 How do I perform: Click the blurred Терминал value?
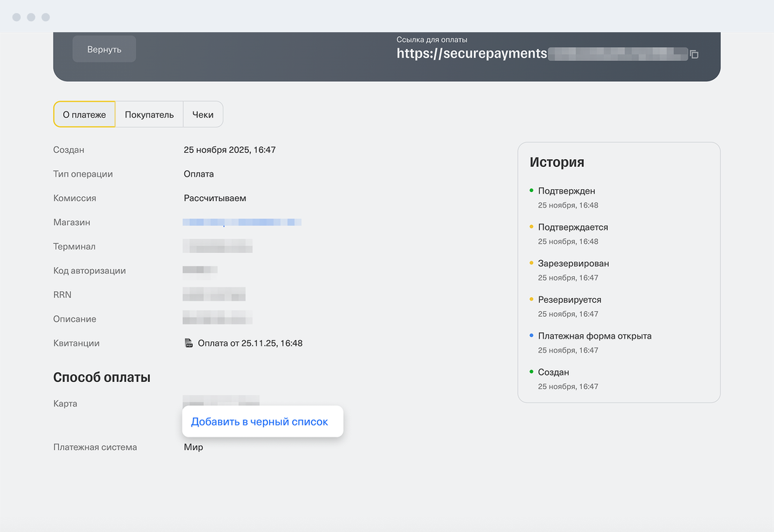pos(217,247)
